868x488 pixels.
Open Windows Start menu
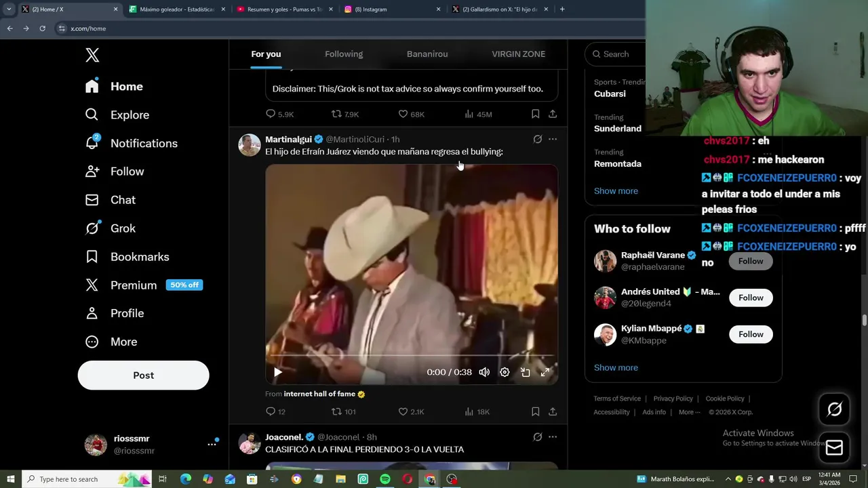(11, 479)
